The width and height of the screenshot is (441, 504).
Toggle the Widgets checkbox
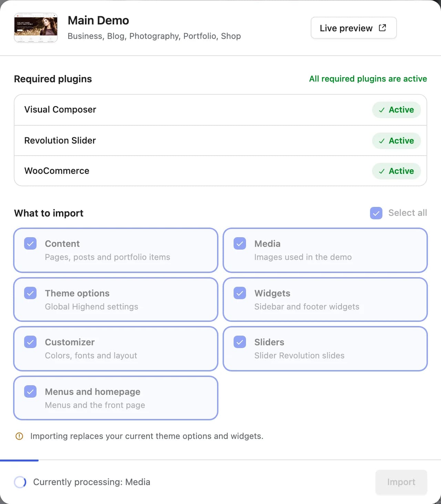coord(240,293)
